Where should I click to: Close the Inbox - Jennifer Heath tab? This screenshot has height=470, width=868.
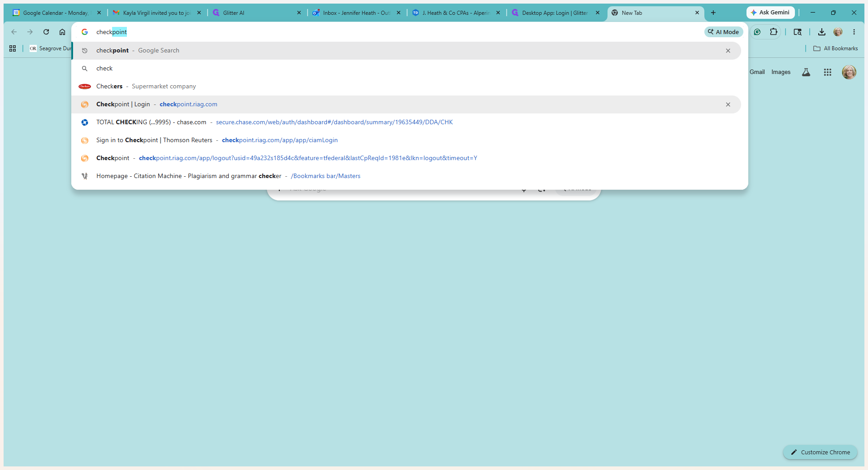click(x=399, y=13)
